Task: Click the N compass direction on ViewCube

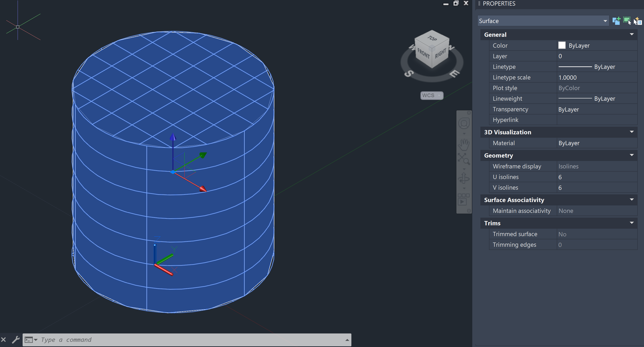Action: pyautogui.click(x=451, y=47)
